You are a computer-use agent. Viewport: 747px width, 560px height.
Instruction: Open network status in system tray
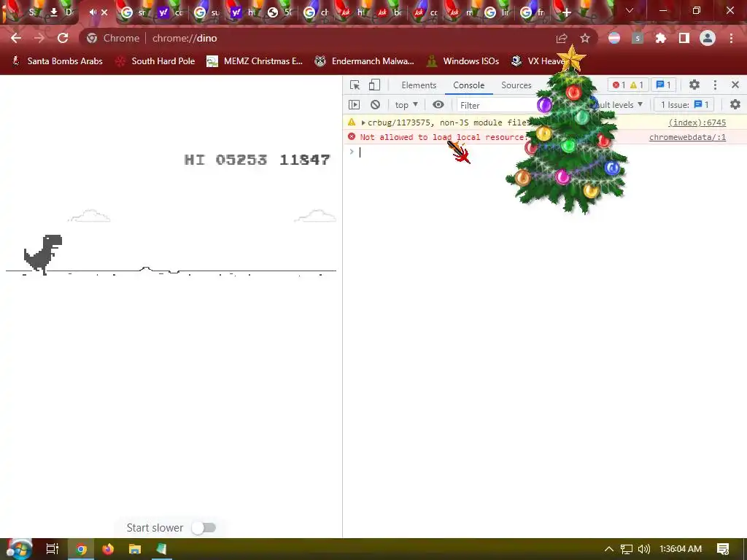pos(626,549)
